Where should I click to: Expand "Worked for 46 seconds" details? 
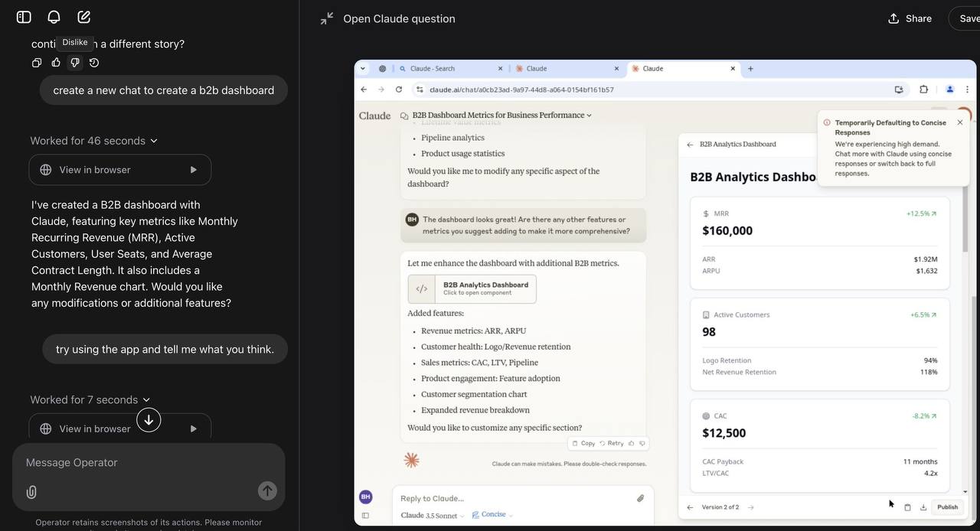click(93, 141)
